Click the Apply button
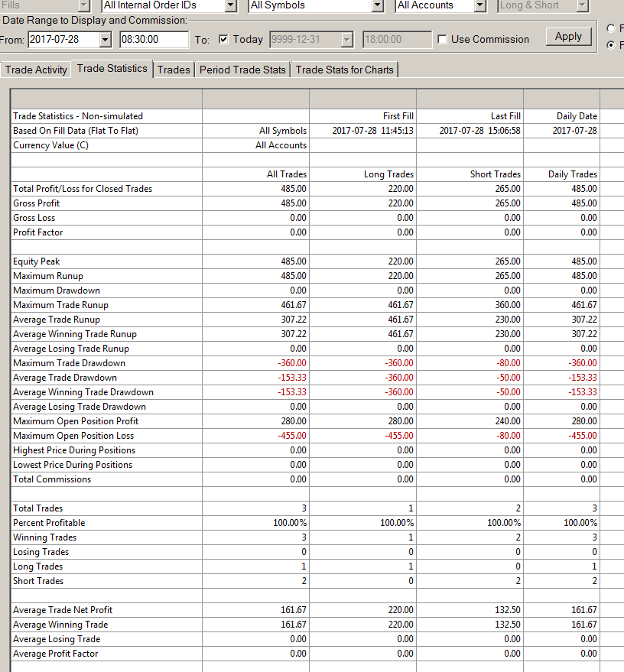This screenshot has width=624, height=672. click(568, 37)
